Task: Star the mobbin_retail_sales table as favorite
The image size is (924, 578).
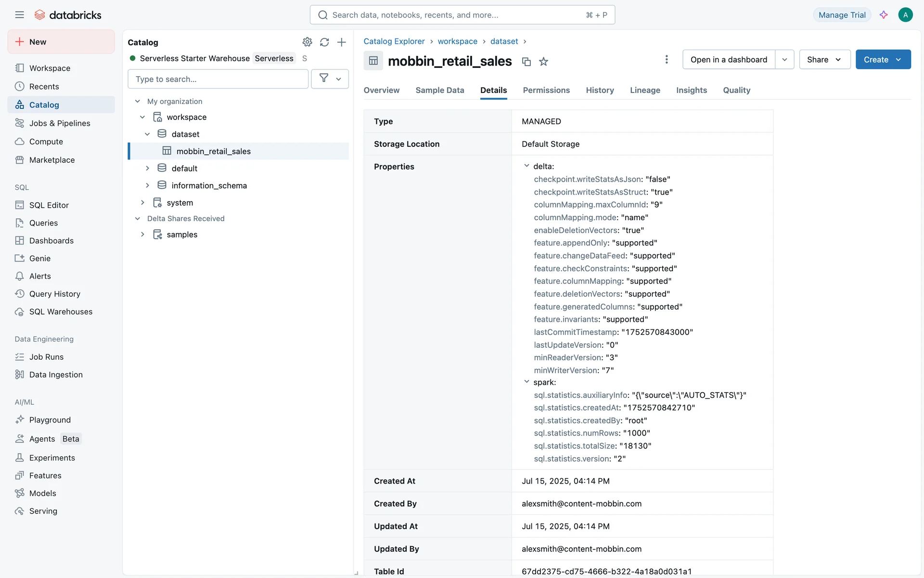Action: [x=543, y=62]
